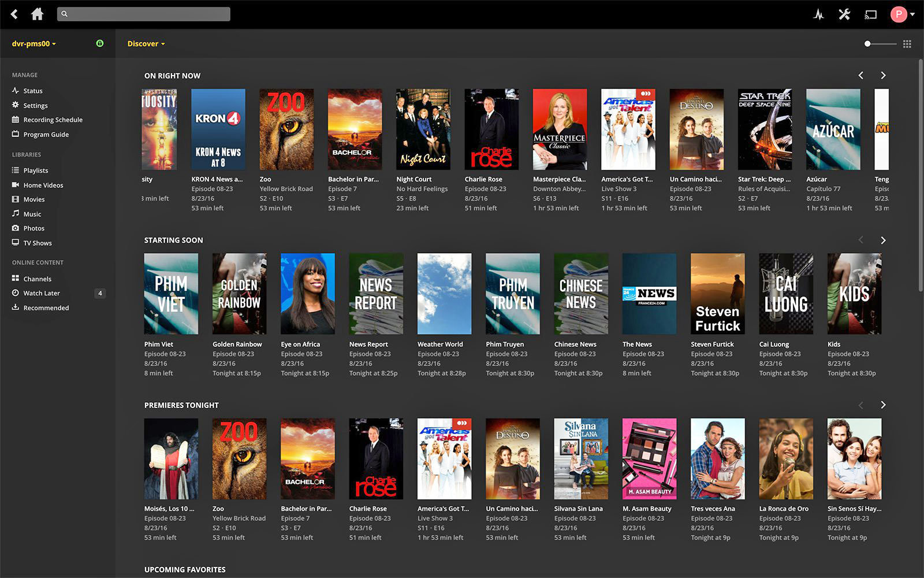
Task: Click the search input field
Action: [x=144, y=14]
